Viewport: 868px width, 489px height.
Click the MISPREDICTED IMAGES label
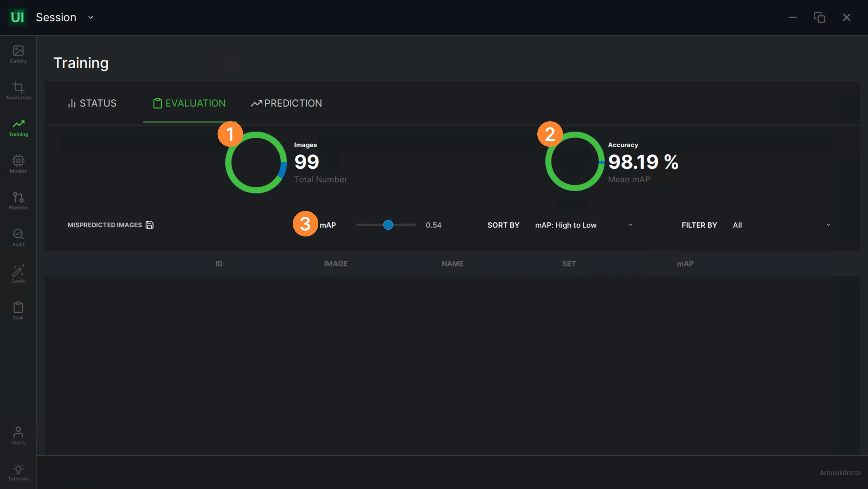(105, 225)
